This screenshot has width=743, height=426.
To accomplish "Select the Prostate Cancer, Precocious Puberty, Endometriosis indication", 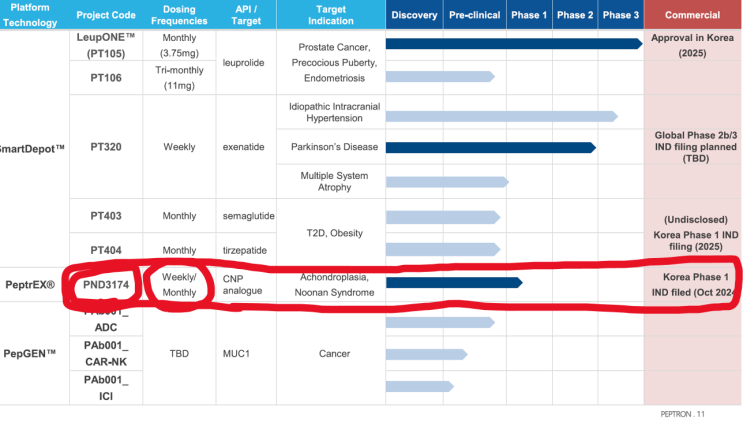I will pos(334,63).
